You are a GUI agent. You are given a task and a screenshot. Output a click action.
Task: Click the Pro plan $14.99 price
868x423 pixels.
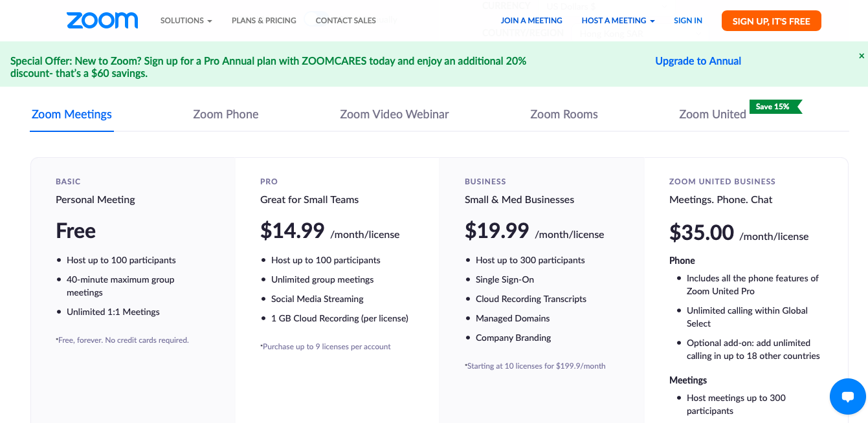point(292,231)
